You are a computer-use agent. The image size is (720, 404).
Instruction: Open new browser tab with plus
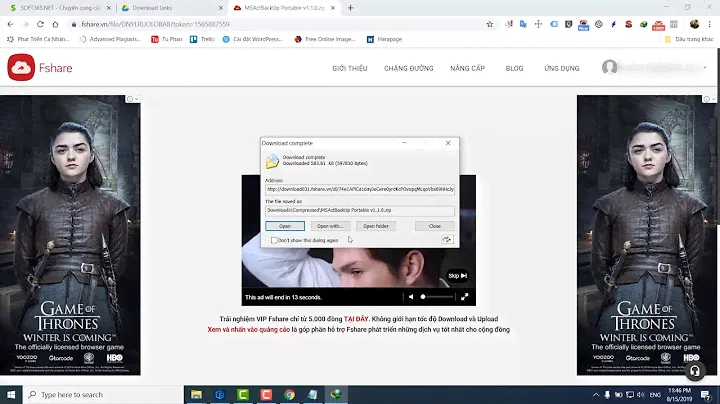pos(350,7)
